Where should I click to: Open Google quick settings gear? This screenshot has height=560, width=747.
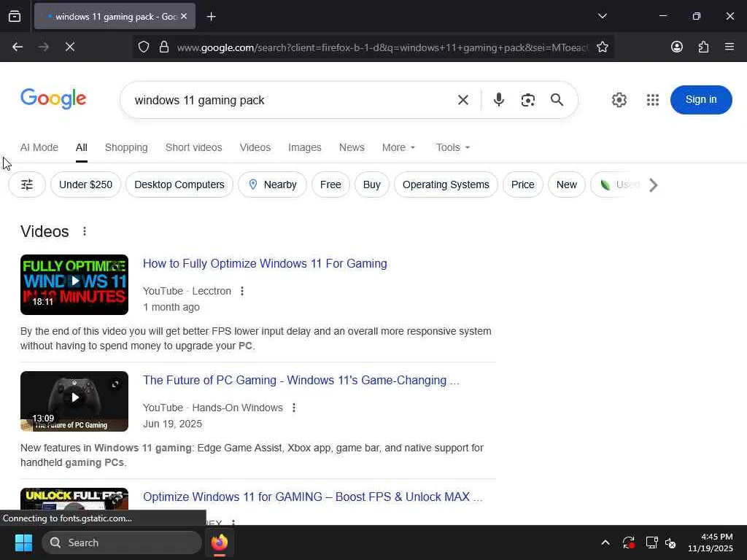click(619, 100)
